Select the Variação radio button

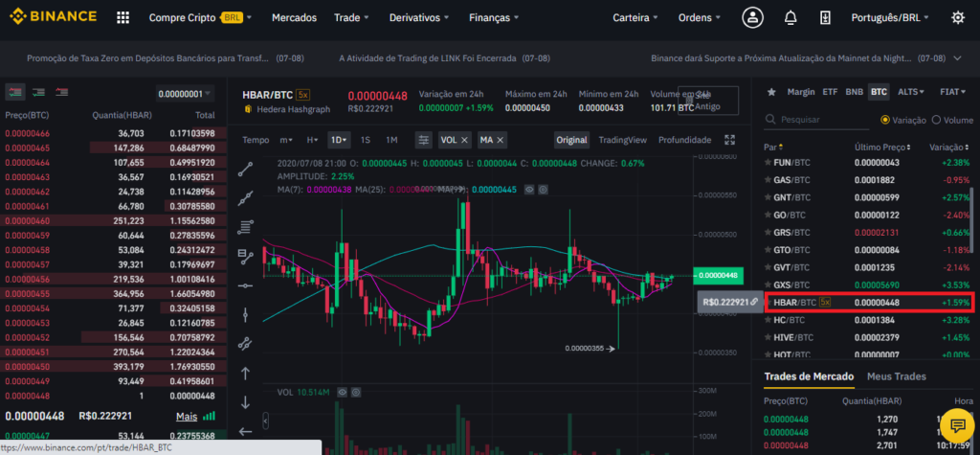point(885,120)
